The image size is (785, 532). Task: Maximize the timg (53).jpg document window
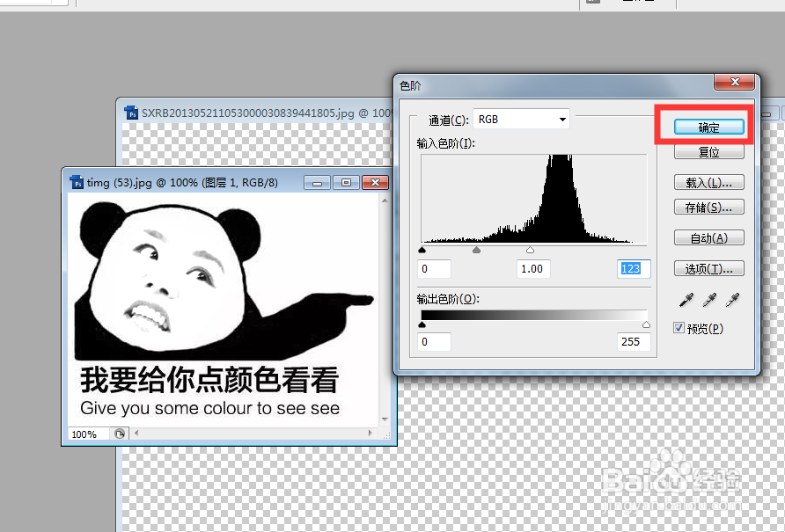click(346, 183)
